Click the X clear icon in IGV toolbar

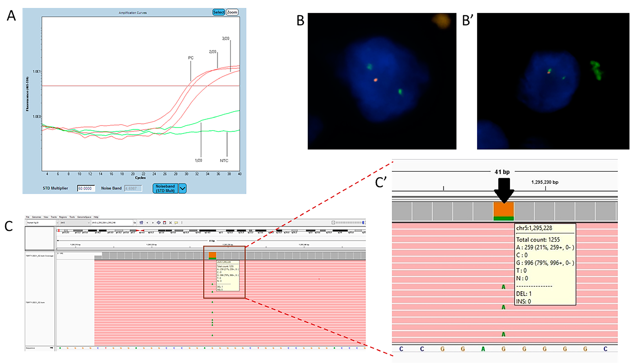(170, 223)
